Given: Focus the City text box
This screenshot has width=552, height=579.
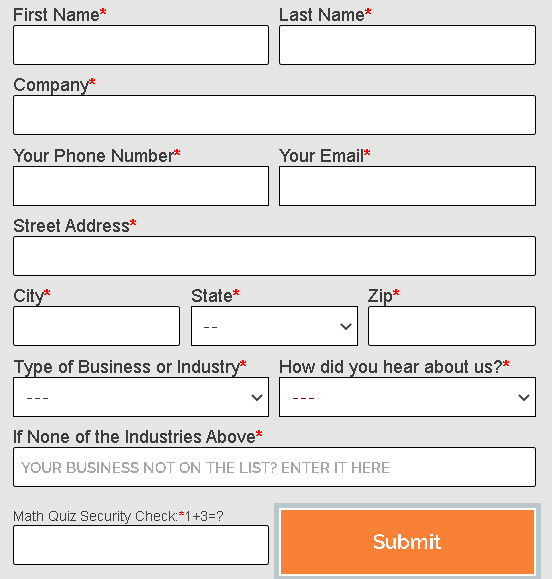Looking at the screenshot, I should click(x=97, y=326).
